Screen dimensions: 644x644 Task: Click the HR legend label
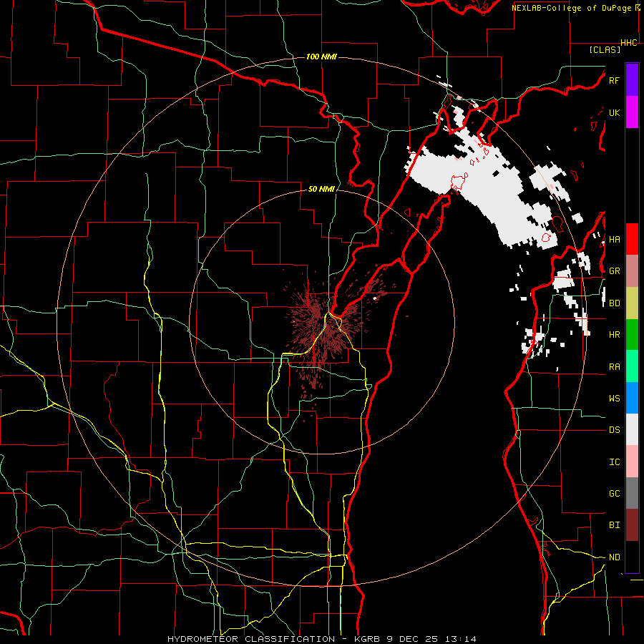(614, 335)
